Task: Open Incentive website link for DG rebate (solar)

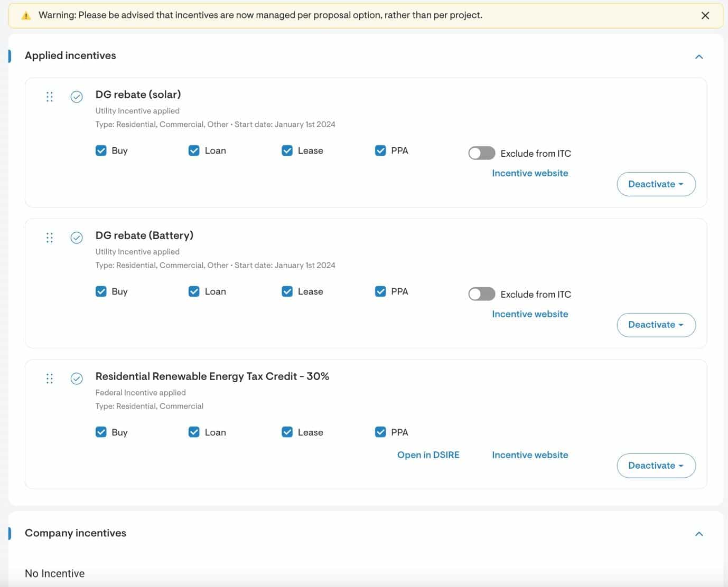Action: coord(530,173)
